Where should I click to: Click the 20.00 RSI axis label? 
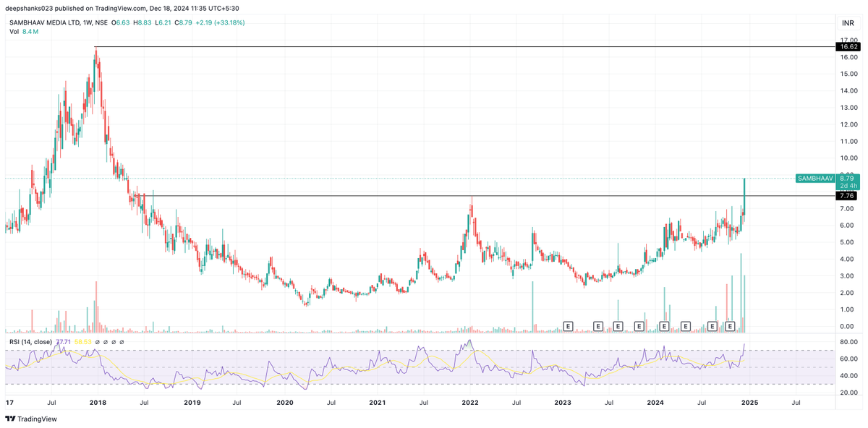[848, 393]
